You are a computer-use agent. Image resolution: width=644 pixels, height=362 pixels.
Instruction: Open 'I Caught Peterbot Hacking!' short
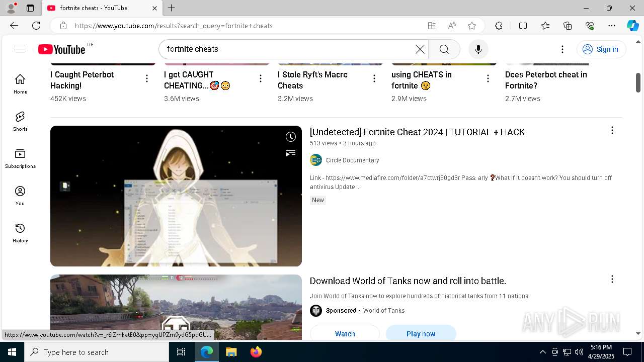tap(82, 80)
